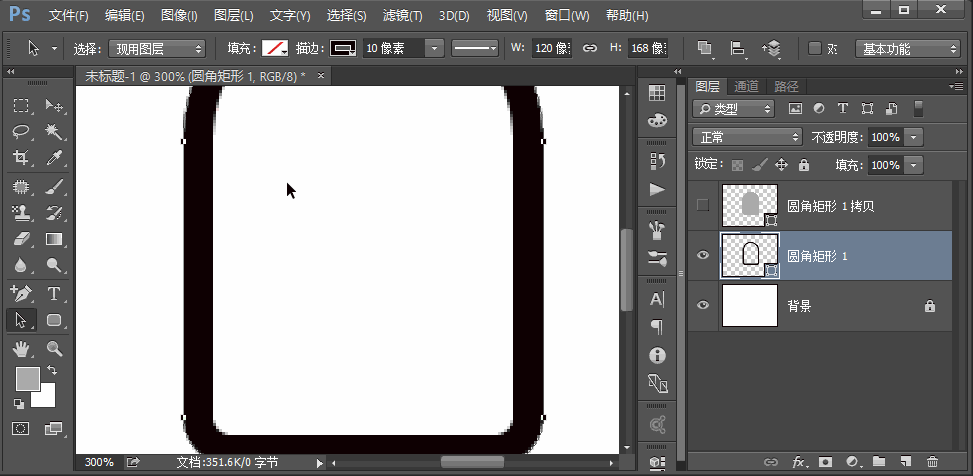Select the Horizontal Type tool
The image size is (973, 476).
pyautogui.click(x=54, y=293)
